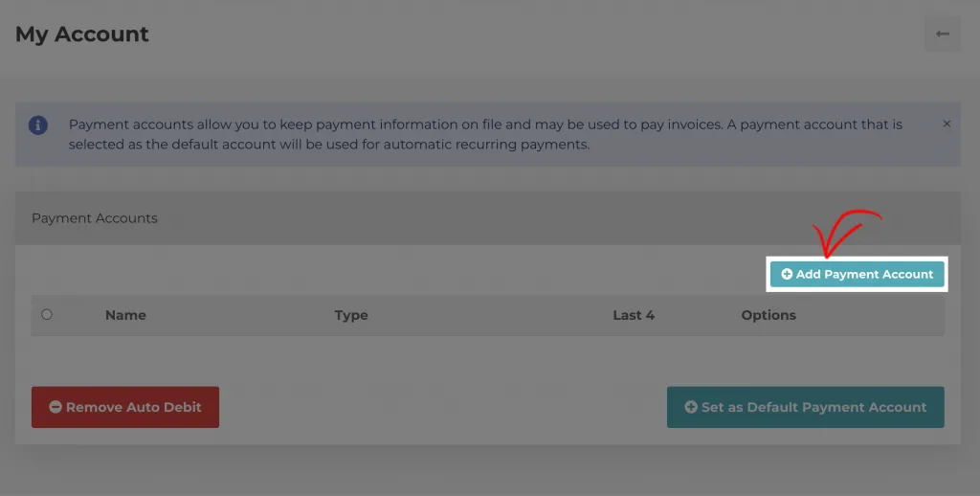Screen dimensions: 980x496
Task: Click the empty table area below the column headers
Action: [479, 359]
